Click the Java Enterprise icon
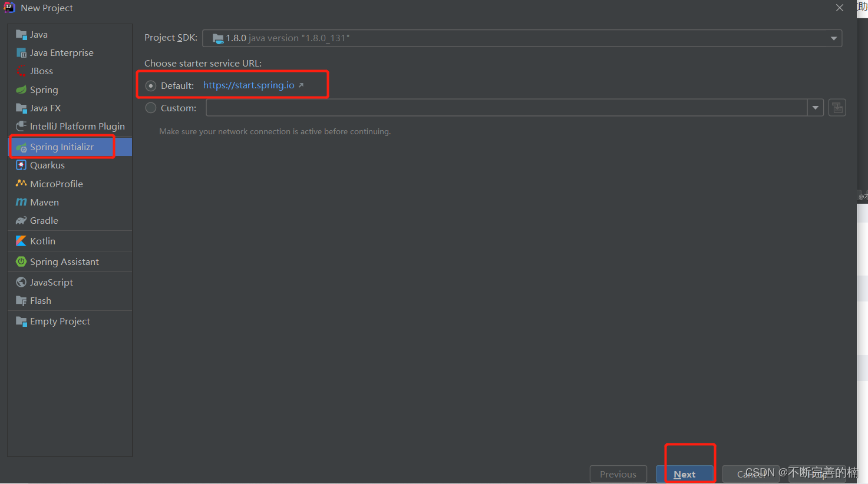Image resolution: width=868 pixels, height=484 pixels. 21,53
